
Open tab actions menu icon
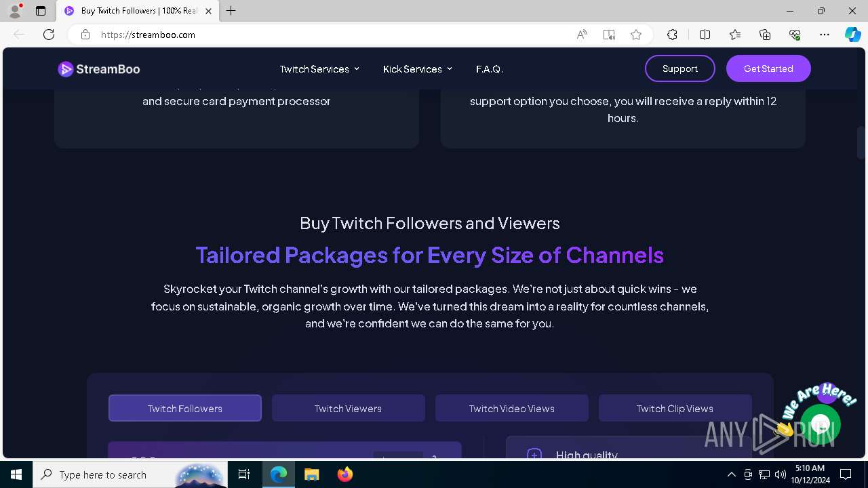coord(41,11)
